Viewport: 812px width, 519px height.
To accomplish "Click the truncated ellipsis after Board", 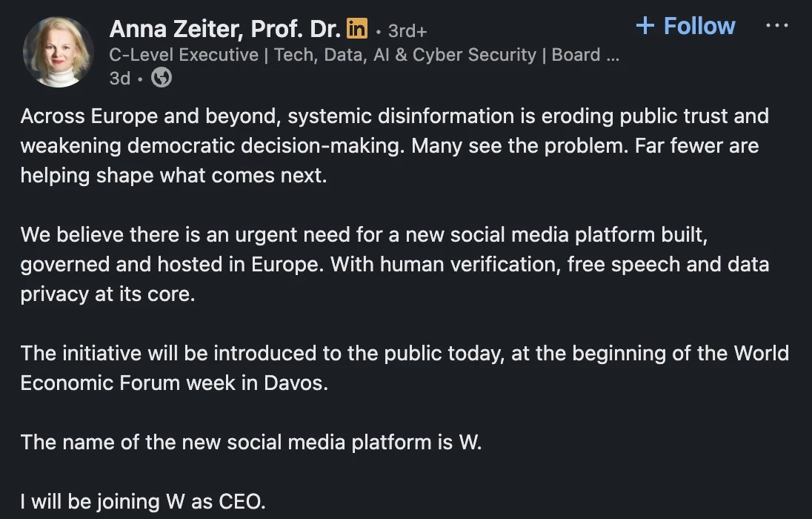I will point(612,55).
